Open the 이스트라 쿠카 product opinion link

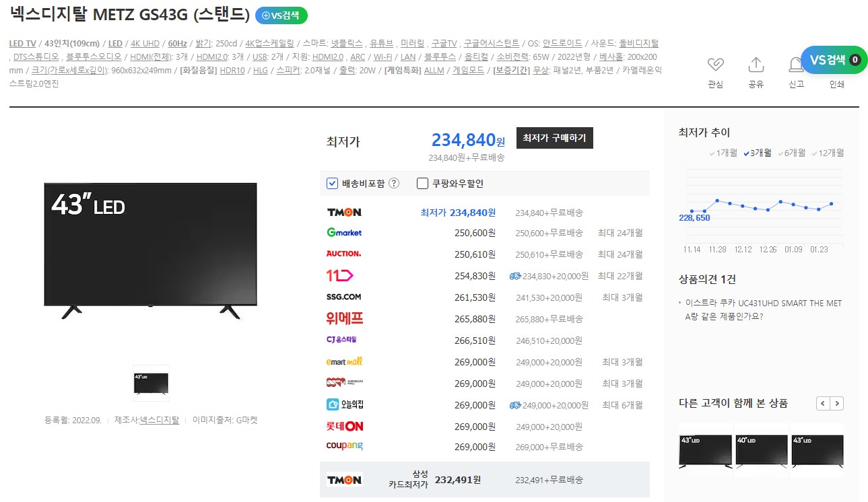pos(764,310)
